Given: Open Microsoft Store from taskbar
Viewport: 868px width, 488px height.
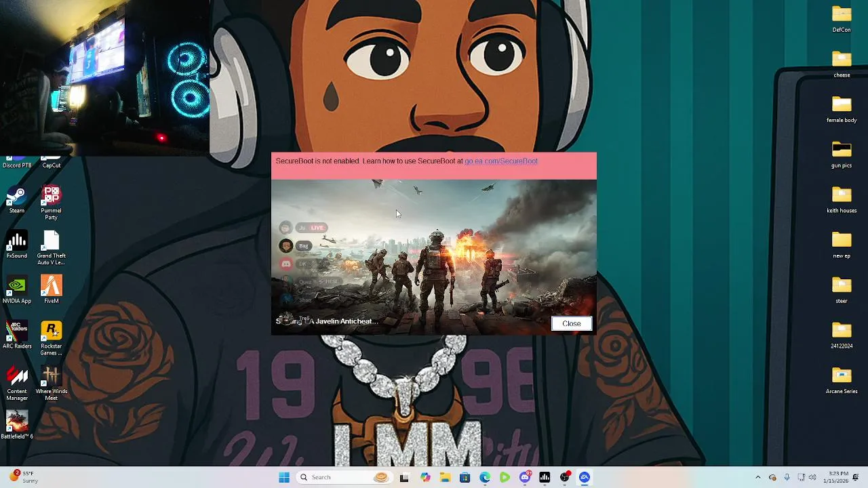Looking at the screenshot, I should [465, 477].
